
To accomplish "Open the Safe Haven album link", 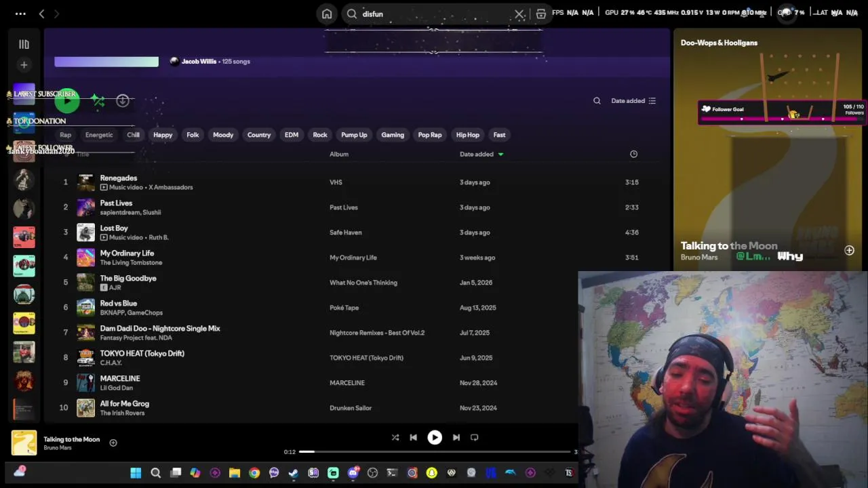I will (346, 232).
